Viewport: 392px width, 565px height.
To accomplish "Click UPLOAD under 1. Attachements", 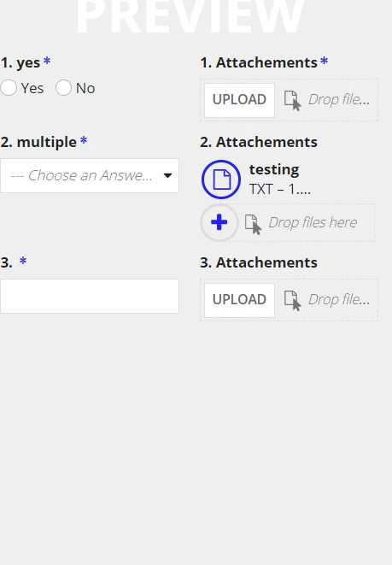I will [x=239, y=100].
